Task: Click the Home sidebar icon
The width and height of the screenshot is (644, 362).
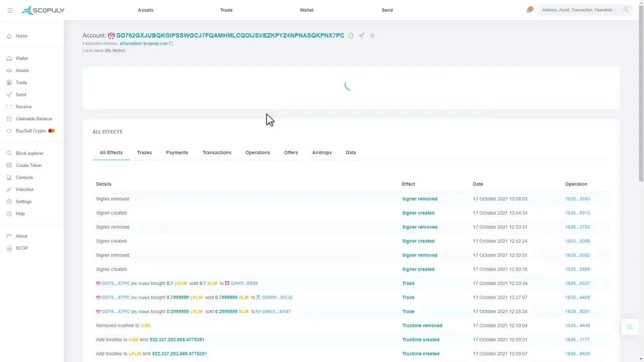Action: click(x=9, y=36)
